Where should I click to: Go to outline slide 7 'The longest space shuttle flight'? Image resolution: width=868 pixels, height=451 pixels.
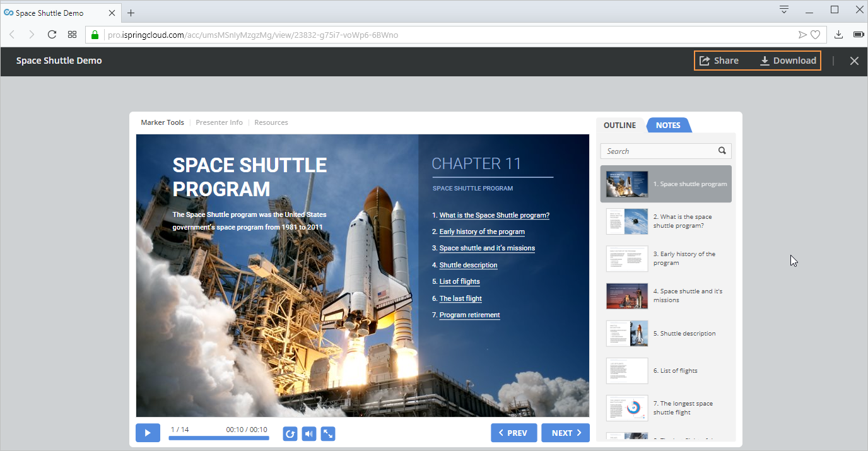point(666,407)
